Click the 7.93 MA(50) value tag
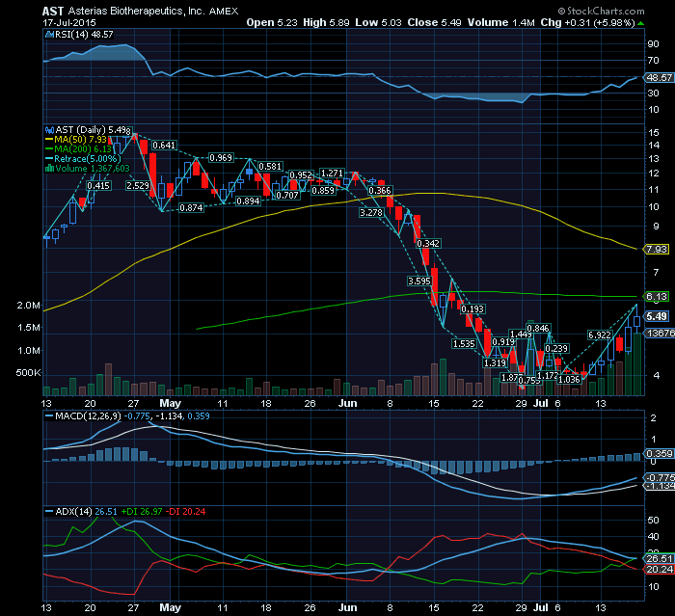 657,249
